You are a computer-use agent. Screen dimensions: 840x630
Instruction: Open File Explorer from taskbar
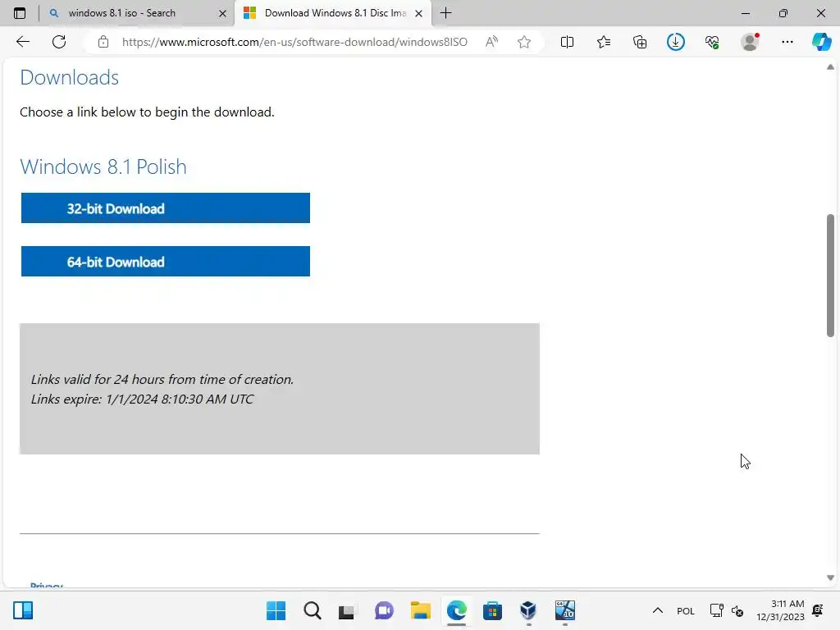[x=421, y=610]
